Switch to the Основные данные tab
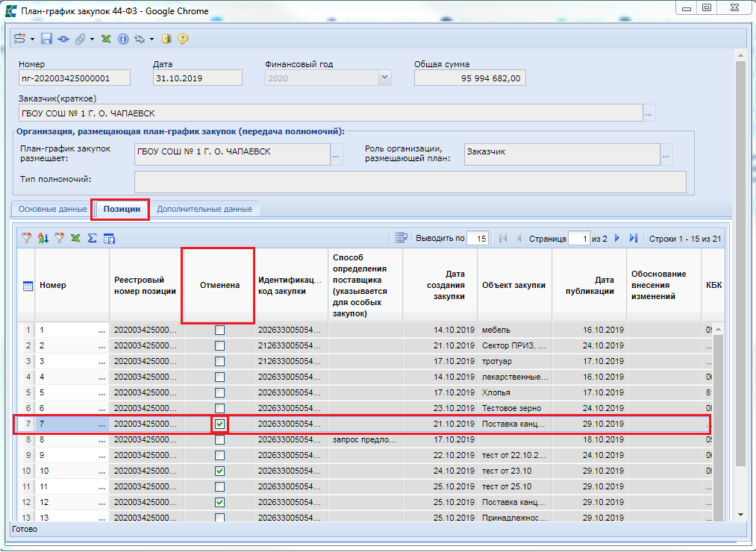 pos(52,210)
